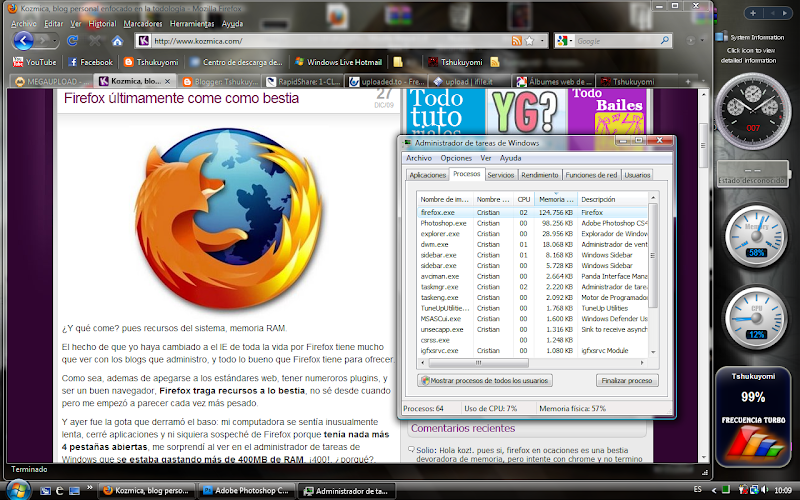The image size is (800, 500).
Task: Click the Firefox home icon
Action: (x=117, y=41)
